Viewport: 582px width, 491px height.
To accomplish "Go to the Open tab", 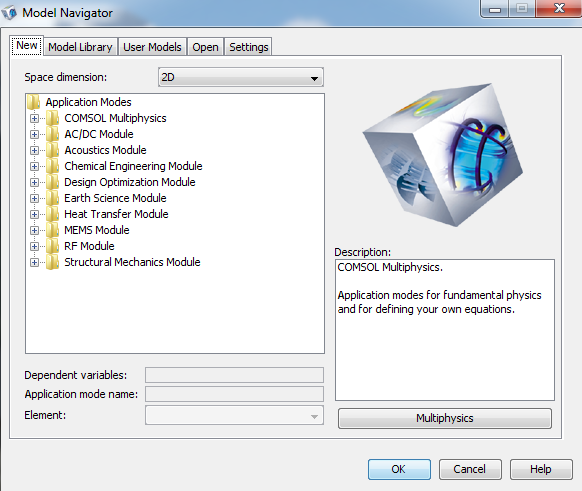I will coord(205,47).
